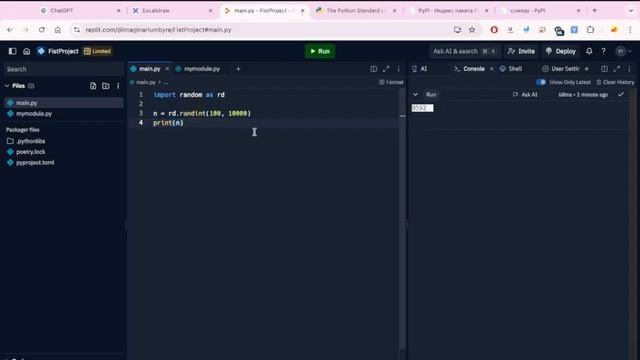640x360 pixels.
Task: Toggle Show Only Latest switch
Action: tap(541, 82)
